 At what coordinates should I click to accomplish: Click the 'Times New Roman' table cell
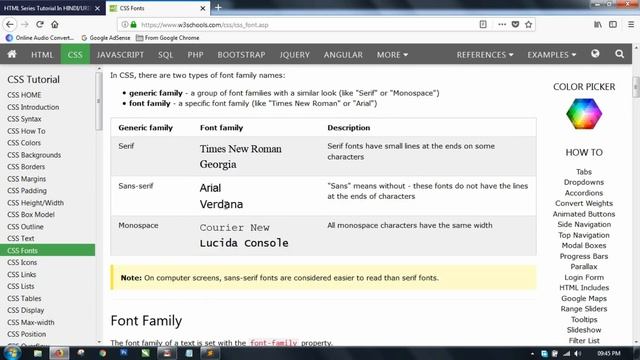[240, 149]
